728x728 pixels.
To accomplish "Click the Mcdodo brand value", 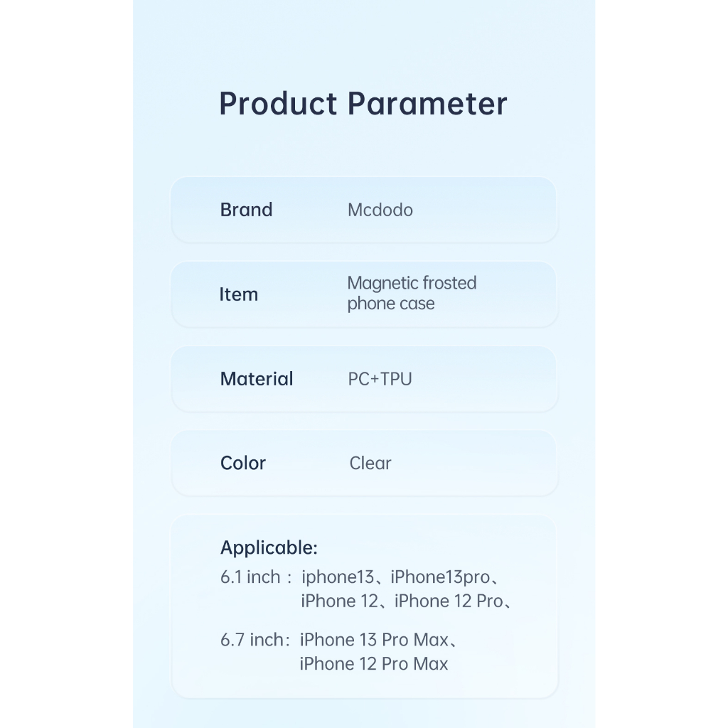I will tap(380, 210).
